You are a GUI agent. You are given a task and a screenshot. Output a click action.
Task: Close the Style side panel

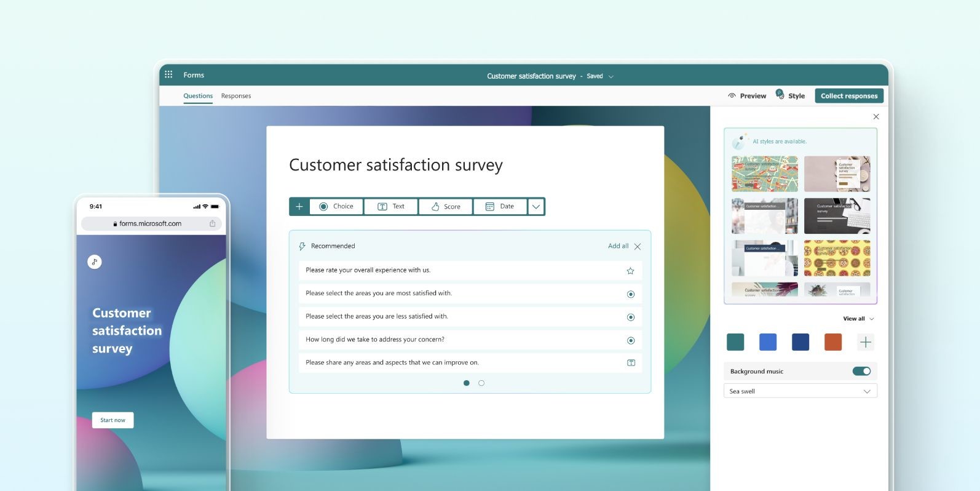click(876, 117)
